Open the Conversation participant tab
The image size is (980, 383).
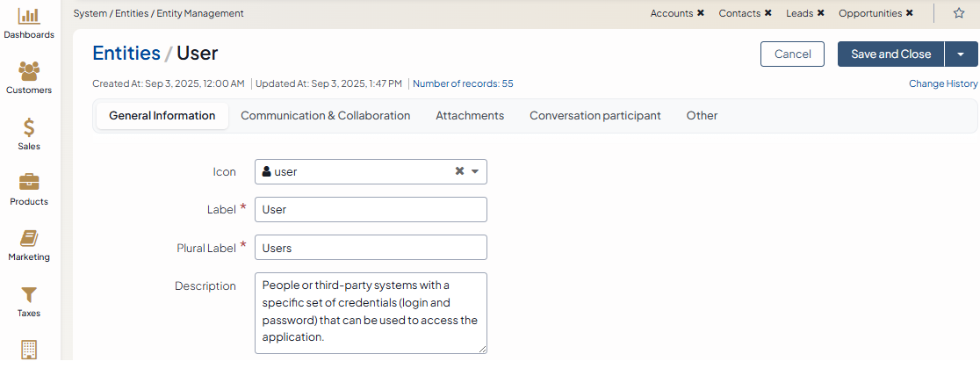coord(594,116)
